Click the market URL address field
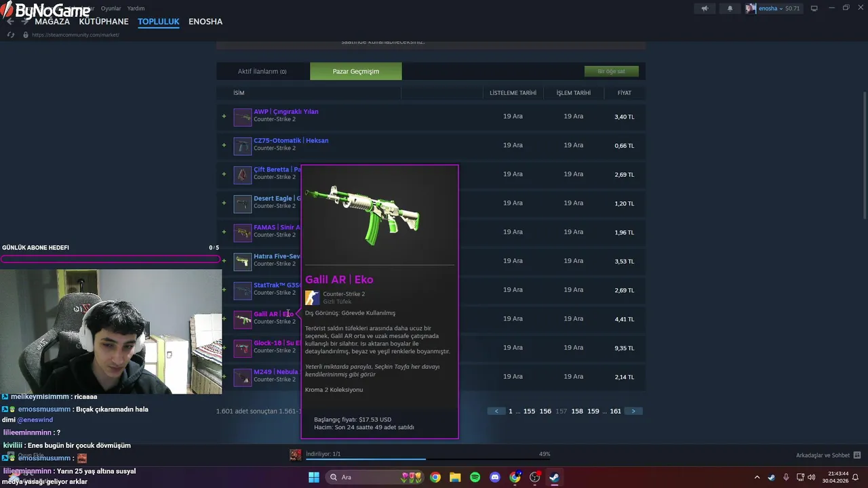This screenshot has width=868, height=488. tap(75, 35)
